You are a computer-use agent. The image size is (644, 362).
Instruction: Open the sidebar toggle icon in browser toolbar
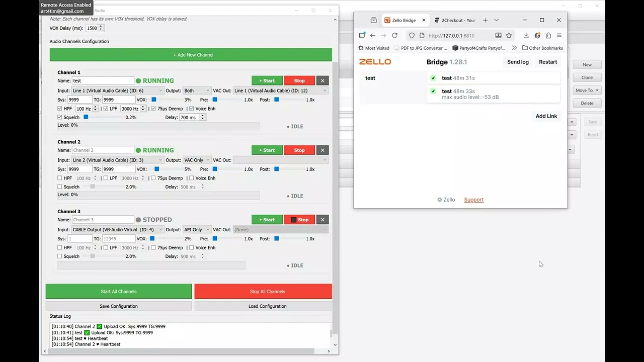(362, 36)
